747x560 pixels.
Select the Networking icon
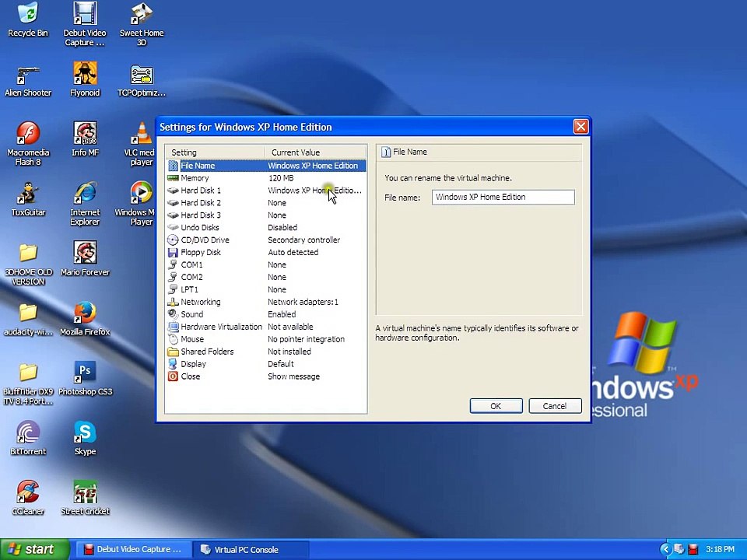pos(173,302)
